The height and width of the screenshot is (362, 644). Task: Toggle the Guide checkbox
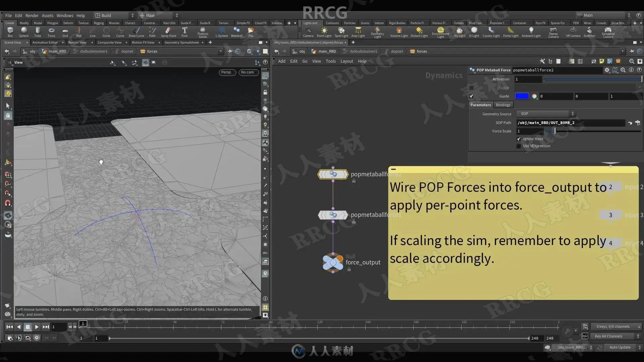tap(472, 96)
